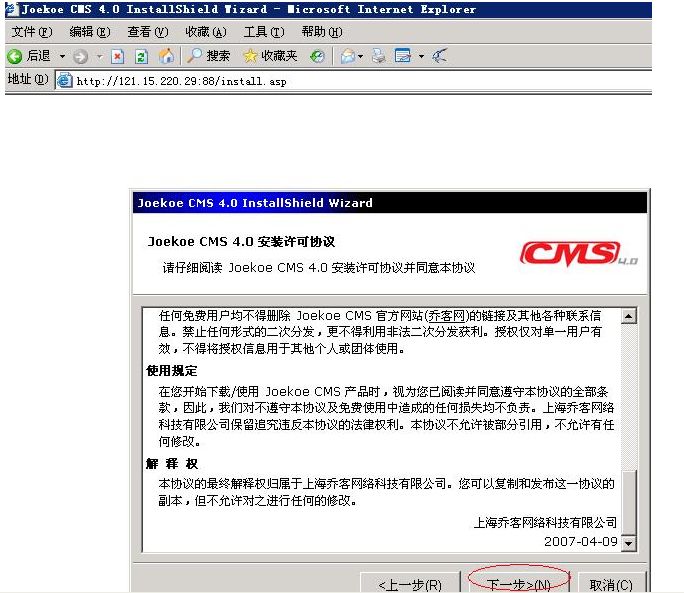The height and width of the screenshot is (593, 684).
Task: Click the Joekoe CMS 4.0 安装许可协议 title
Action: [x=241, y=241]
